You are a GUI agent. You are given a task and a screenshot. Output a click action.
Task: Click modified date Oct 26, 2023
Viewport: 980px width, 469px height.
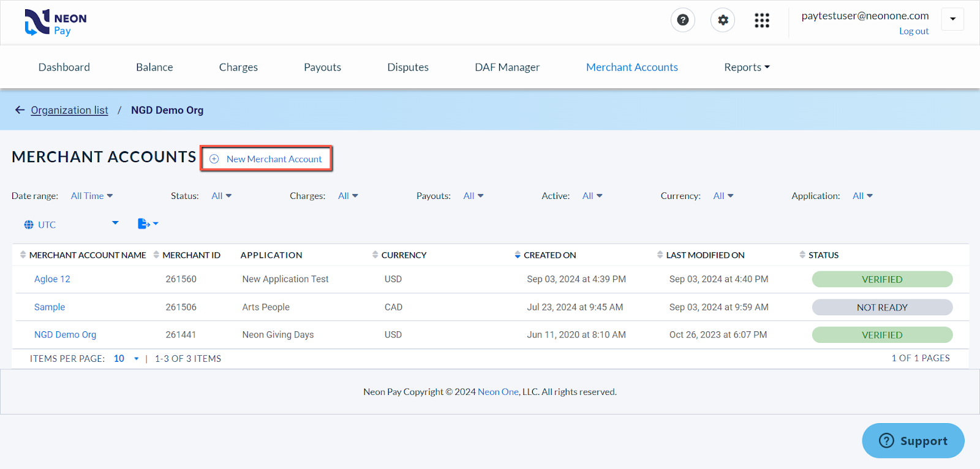coord(718,335)
